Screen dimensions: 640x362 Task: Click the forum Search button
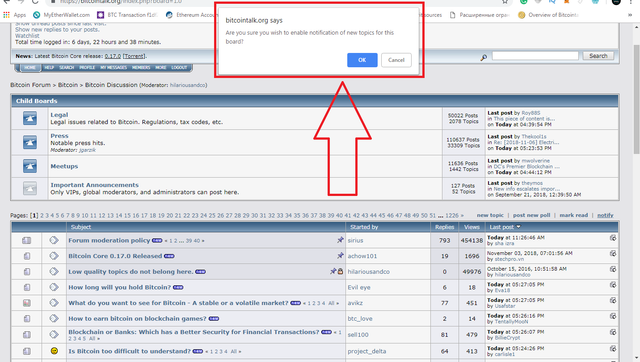click(598, 56)
